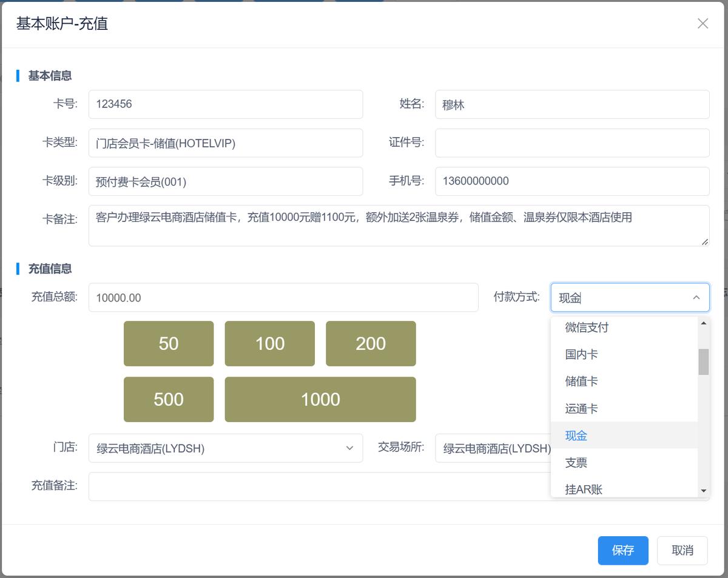Screen dimensions: 728x578
Task: Select 微信支付 payment option
Action: click(586, 327)
